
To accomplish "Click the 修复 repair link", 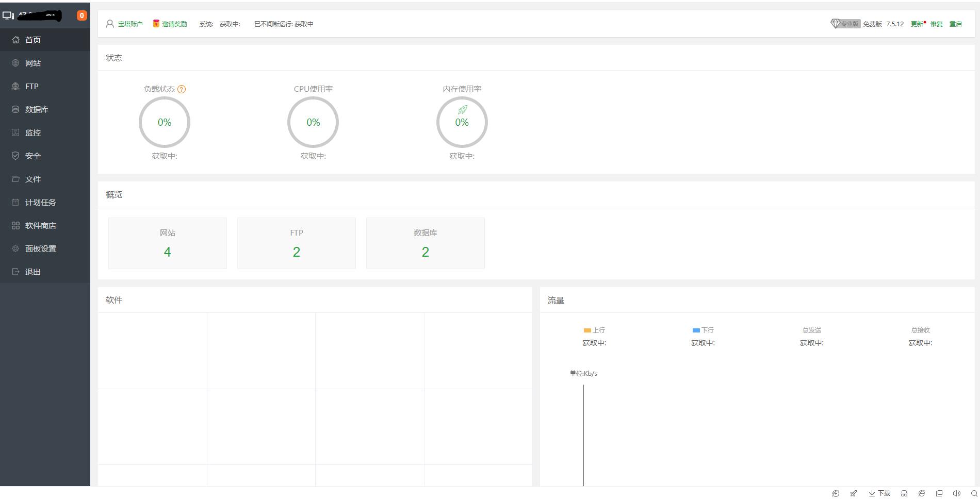I will [x=936, y=24].
